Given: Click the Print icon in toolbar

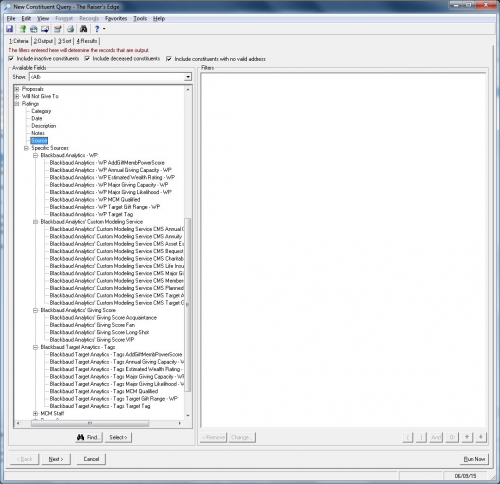Looking at the screenshot, I should coord(70,29).
